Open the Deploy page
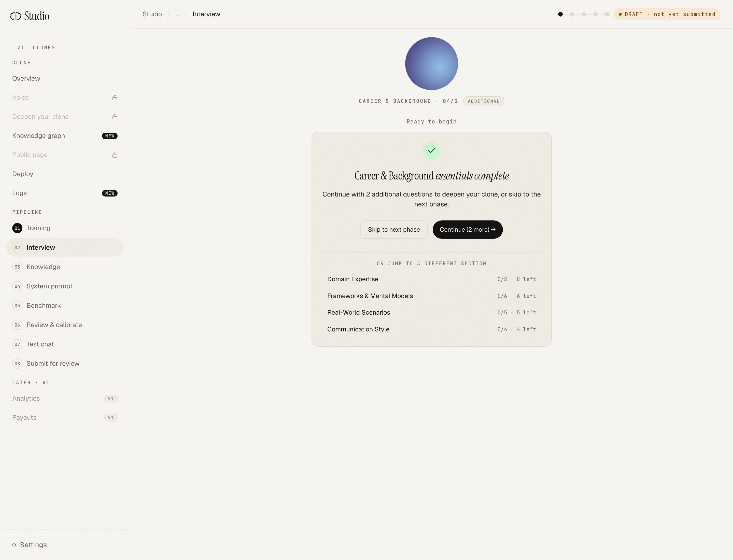 click(x=65, y=174)
